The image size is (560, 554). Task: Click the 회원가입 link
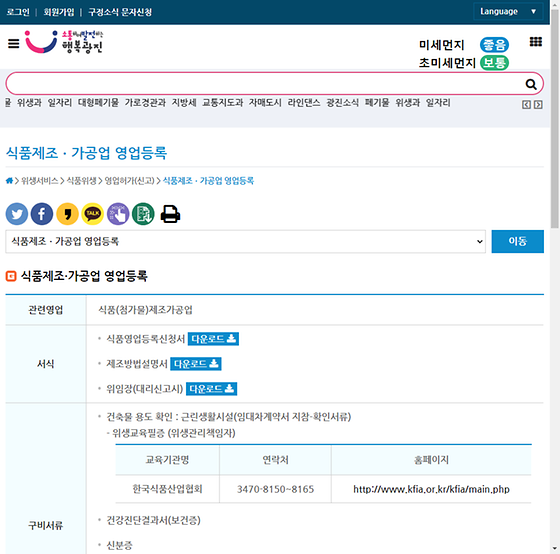59,12
